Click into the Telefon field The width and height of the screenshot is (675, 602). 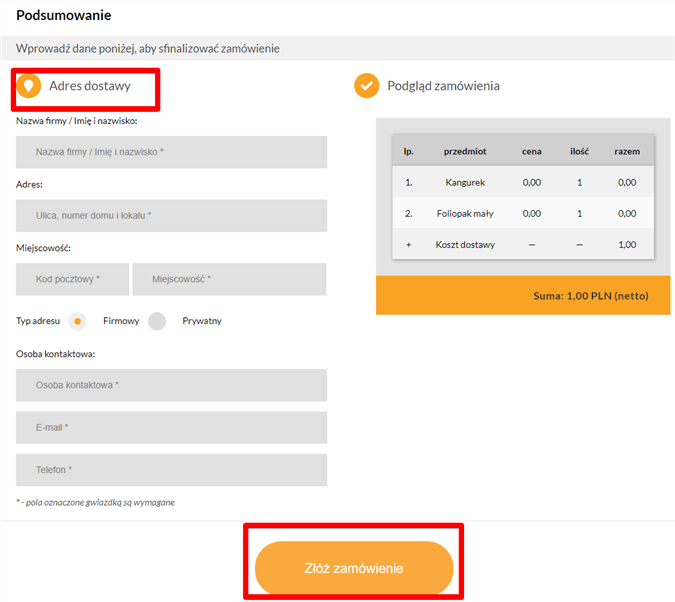171,469
